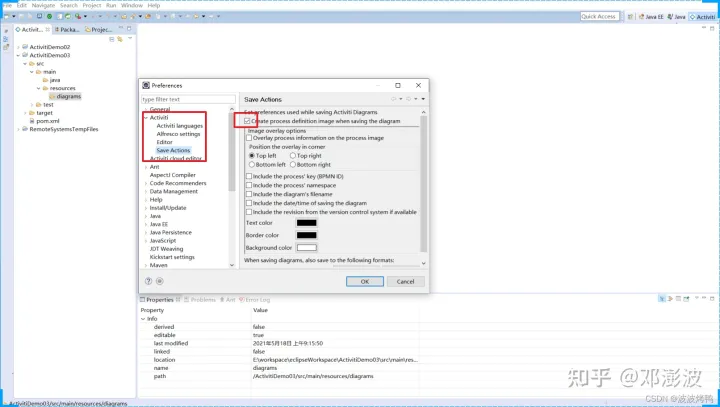Minimize the Properties view panel
The image size is (720, 407).
click(704, 298)
